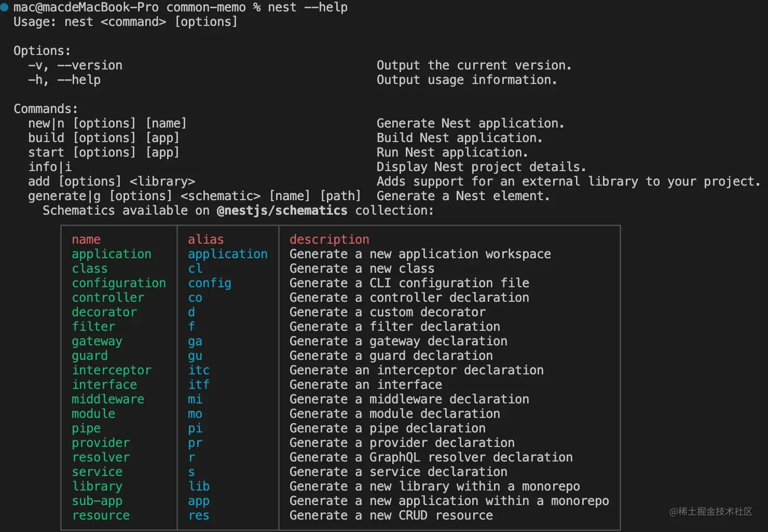
Task: Click 'Generate a new CRUD resource' description
Action: tap(391, 515)
